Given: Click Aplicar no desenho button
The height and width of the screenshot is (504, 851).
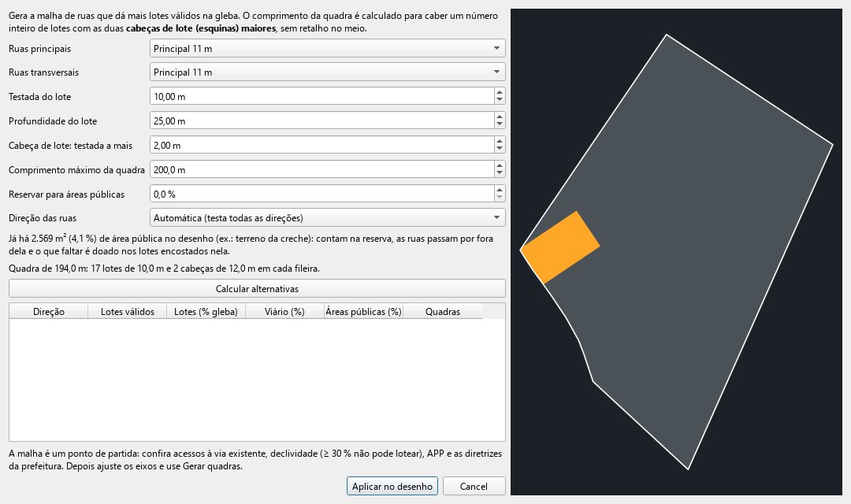Looking at the screenshot, I should click(x=392, y=486).
